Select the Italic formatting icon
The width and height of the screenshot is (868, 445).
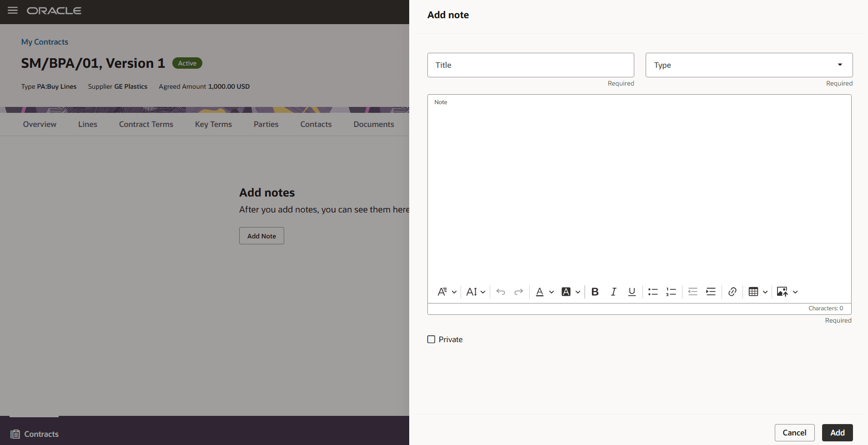(613, 292)
